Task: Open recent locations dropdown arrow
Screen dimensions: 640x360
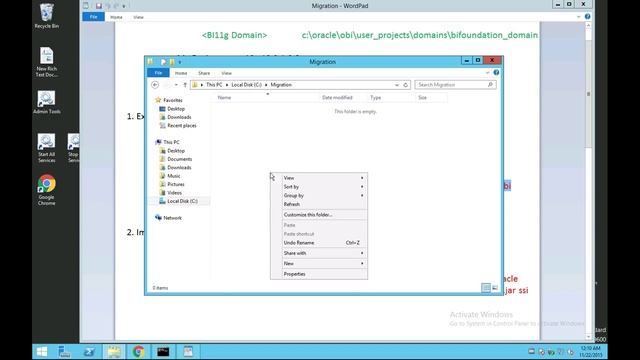Action: [x=176, y=85]
